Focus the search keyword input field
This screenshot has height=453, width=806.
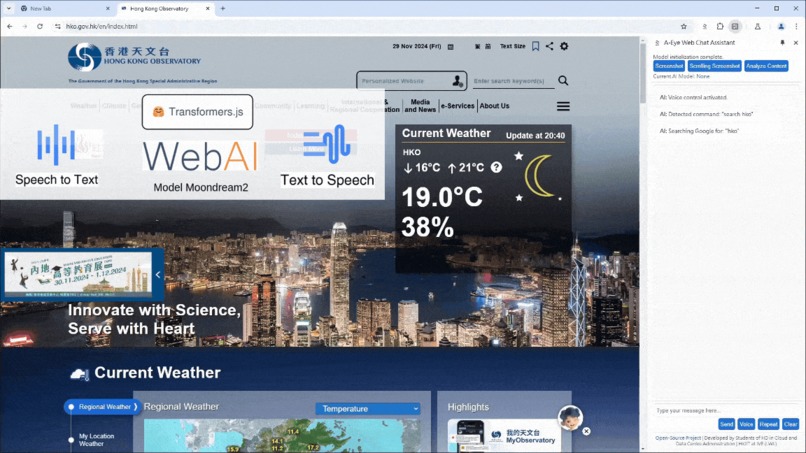pyautogui.click(x=513, y=81)
